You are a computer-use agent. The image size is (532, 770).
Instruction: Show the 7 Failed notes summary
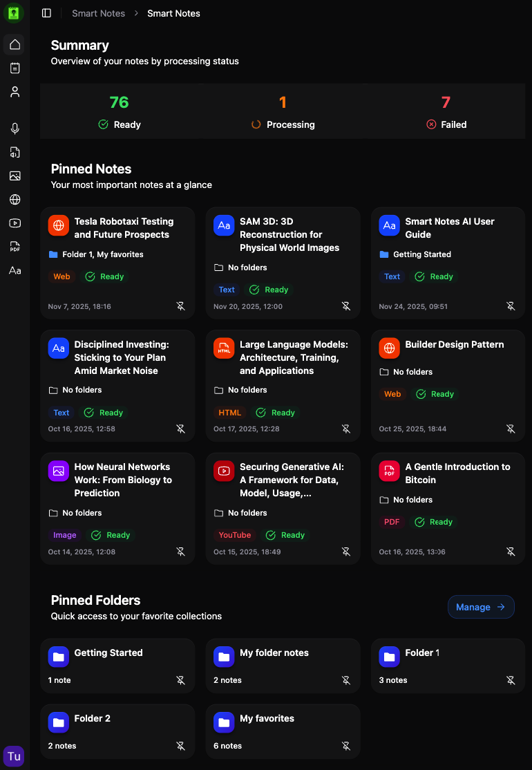point(446,112)
